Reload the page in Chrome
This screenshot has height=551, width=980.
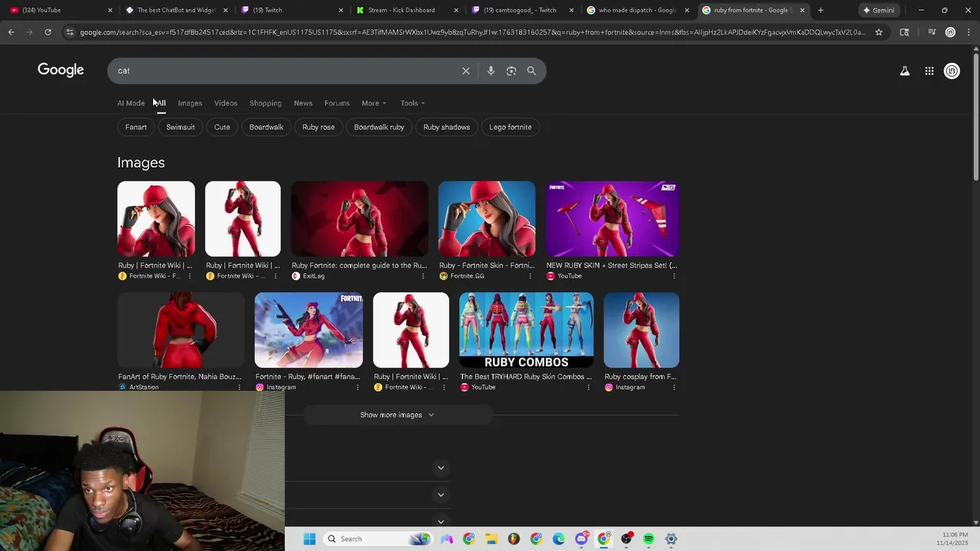tap(47, 32)
